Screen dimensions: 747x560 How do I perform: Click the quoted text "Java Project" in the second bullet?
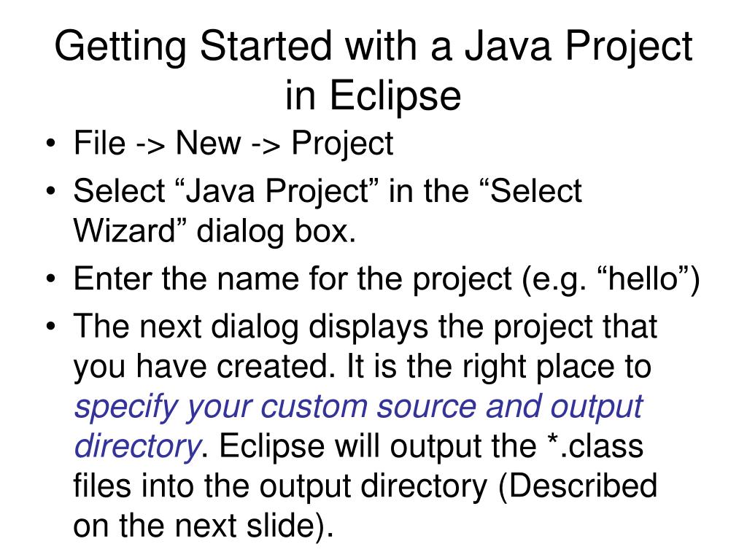click(x=277, y=192)
